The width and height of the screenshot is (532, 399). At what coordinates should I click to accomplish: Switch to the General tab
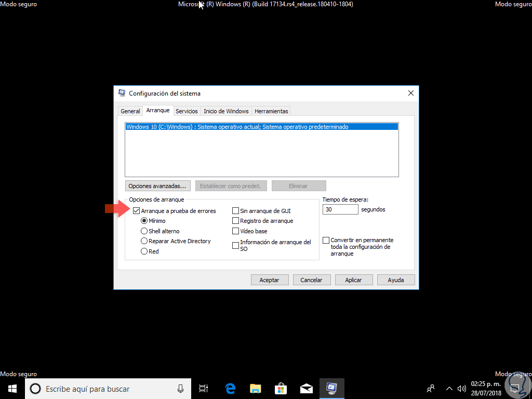click(x=130, y=111)
